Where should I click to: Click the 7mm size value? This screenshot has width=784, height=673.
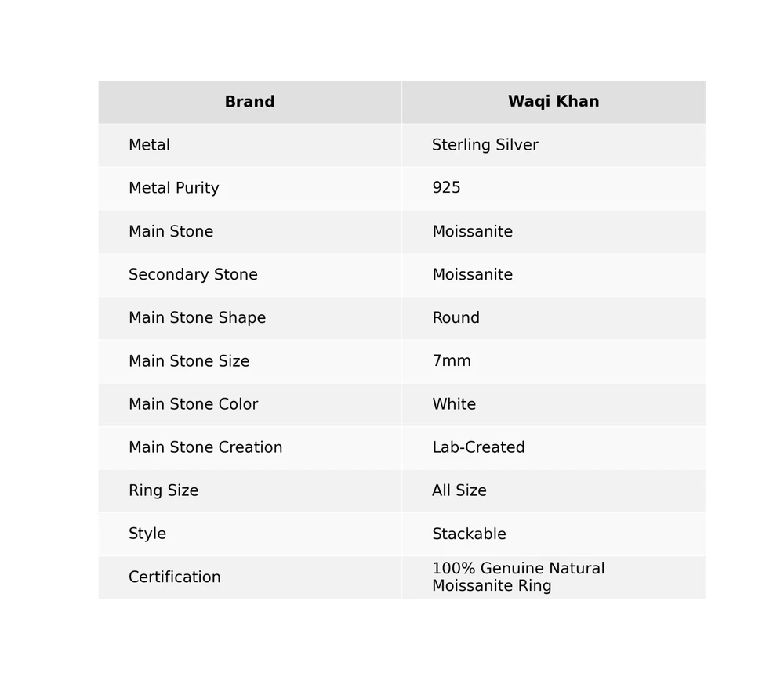(x=451, y=361)
